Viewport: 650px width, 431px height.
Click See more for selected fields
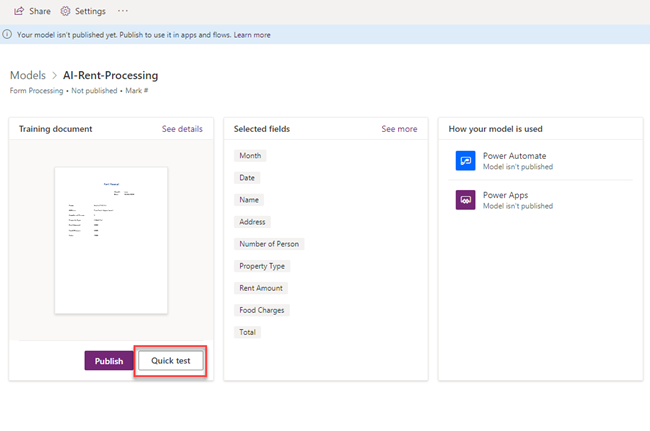point(399,129)
